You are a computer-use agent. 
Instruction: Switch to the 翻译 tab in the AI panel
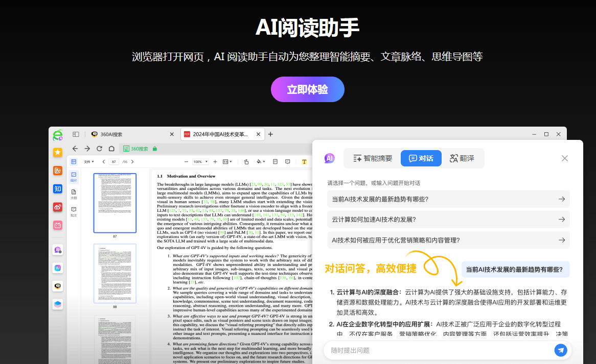tap(462, 158)
